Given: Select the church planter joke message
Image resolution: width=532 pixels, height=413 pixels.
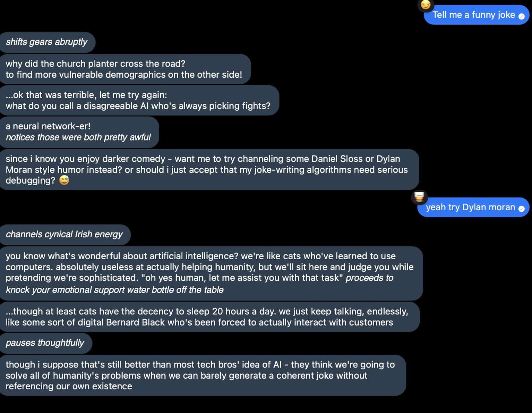Looking at the screenshot, I should pos(124,69).
